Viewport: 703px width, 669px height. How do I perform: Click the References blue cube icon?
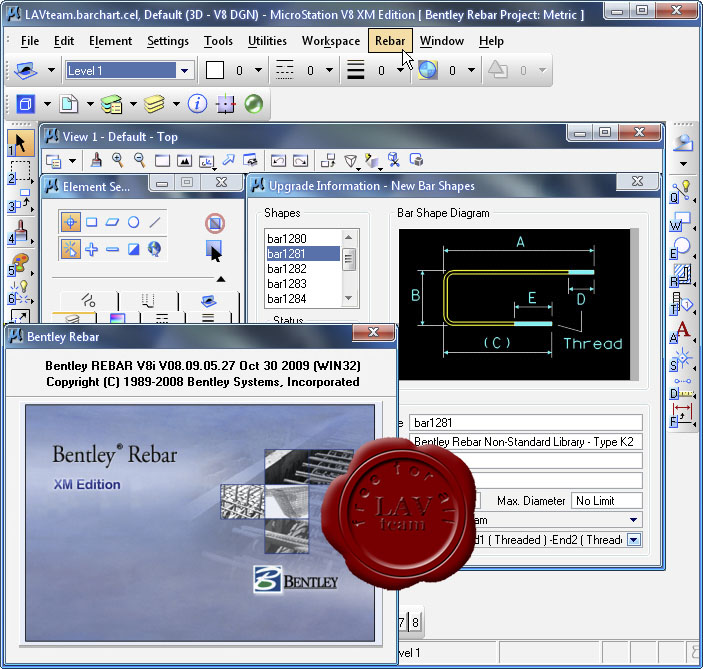click(x=26, y=104)
